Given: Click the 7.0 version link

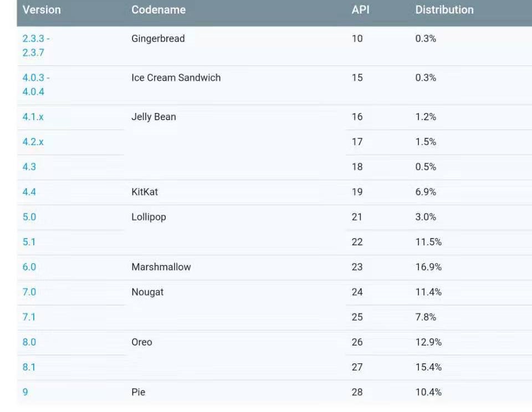Looking at the screenshot, I should pyautogui.click(x=29, y=292).
